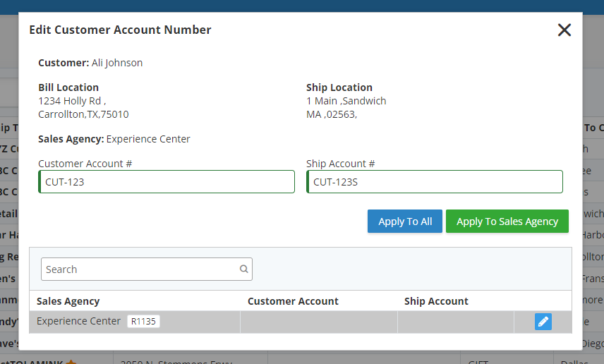Click the Ship Account # label
604x364 pixels.
[341, 164]
